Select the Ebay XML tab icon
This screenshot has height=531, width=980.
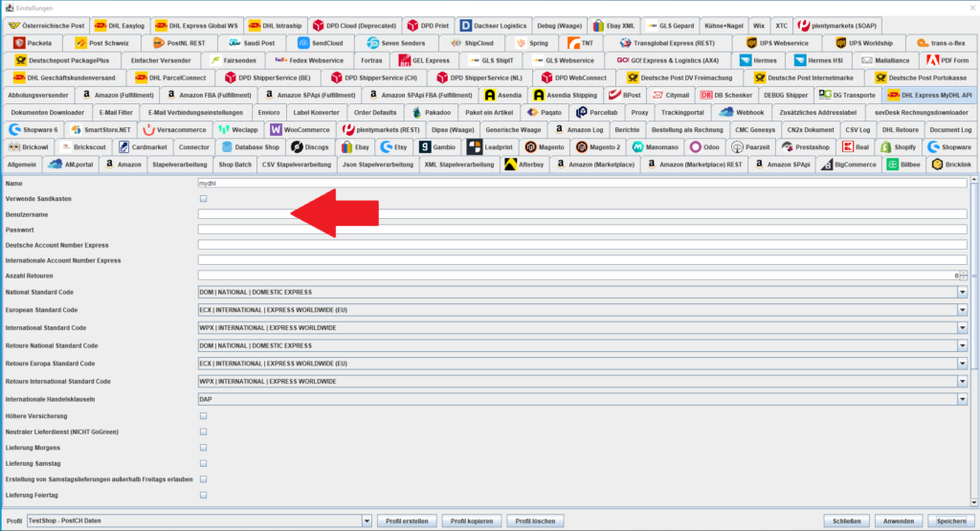point(598,26)
